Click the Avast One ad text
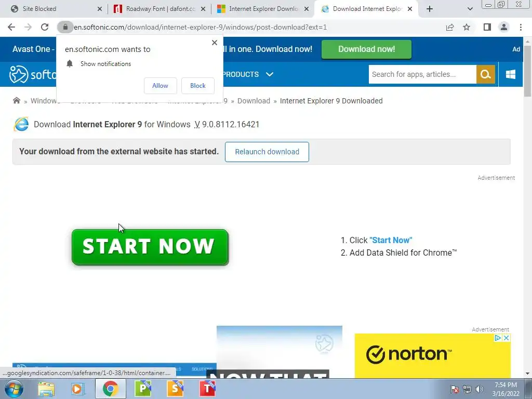532x399 pixels. point(34,49)
